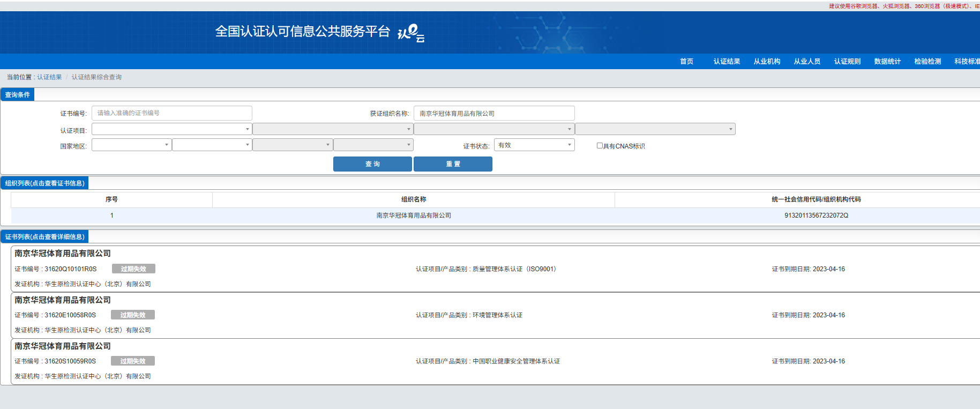Select organization row 南京华冠体育用品有限公司 in table
The image size is (980, 409).
click(413, 215)
